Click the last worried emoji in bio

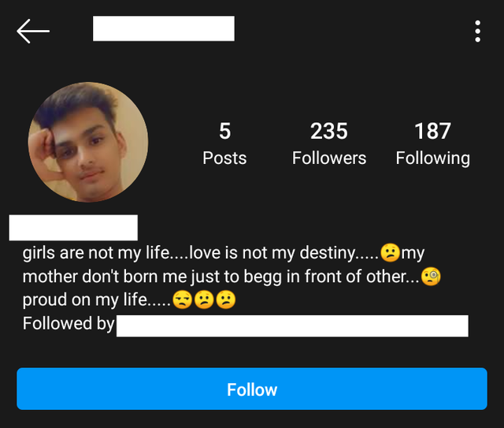(x=226, y=300)
